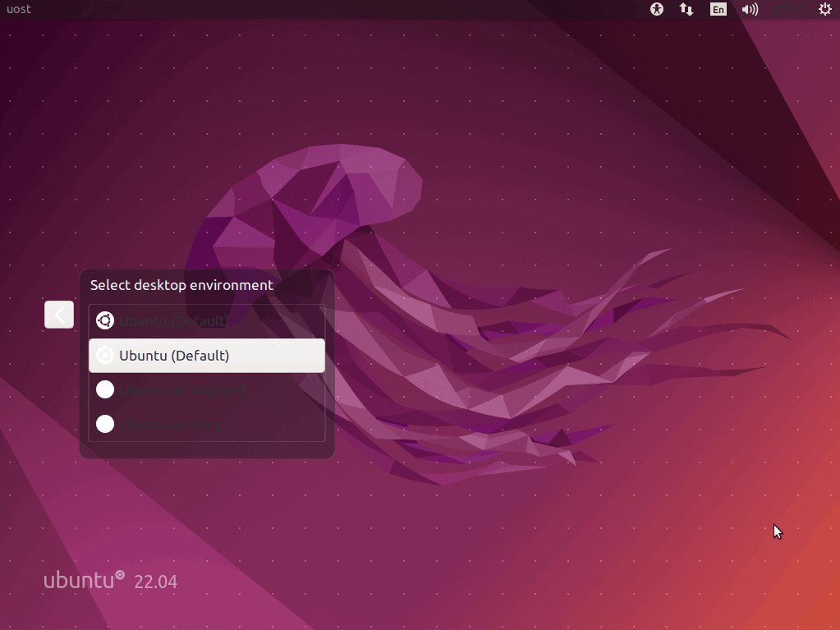The image size is (840, 630).
Task: Open the power gear icon
Action: coord(824,9)
